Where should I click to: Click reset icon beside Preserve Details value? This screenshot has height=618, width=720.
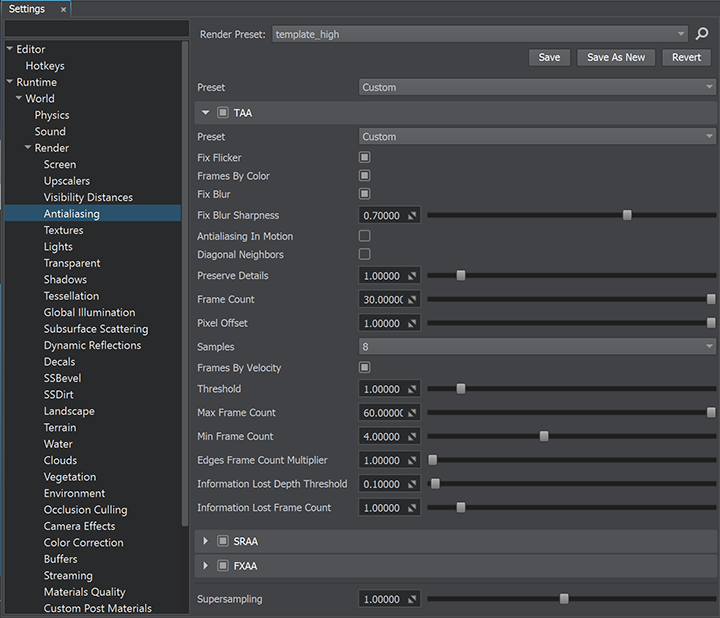412,276
